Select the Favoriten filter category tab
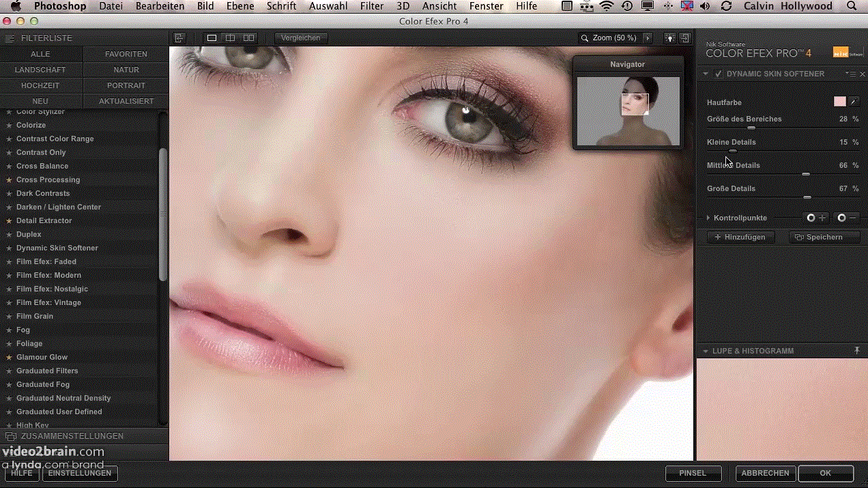 coord(126,54)
